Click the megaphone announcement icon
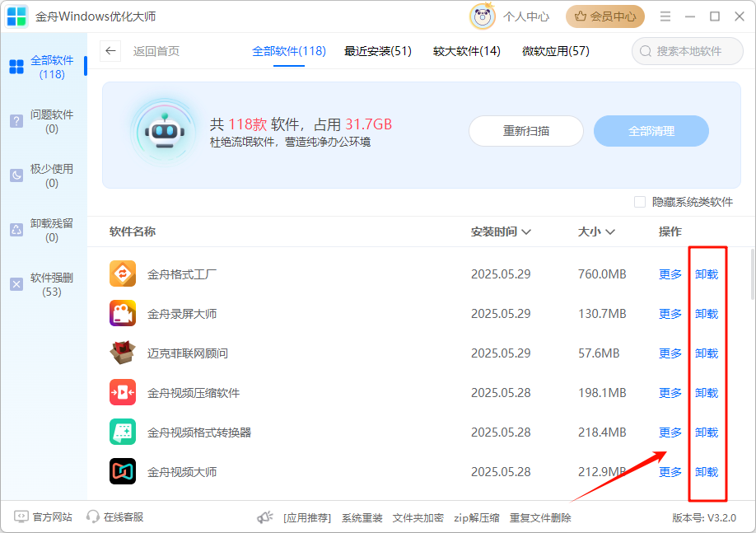Viewport: 756px width, 533px height. 264,517
